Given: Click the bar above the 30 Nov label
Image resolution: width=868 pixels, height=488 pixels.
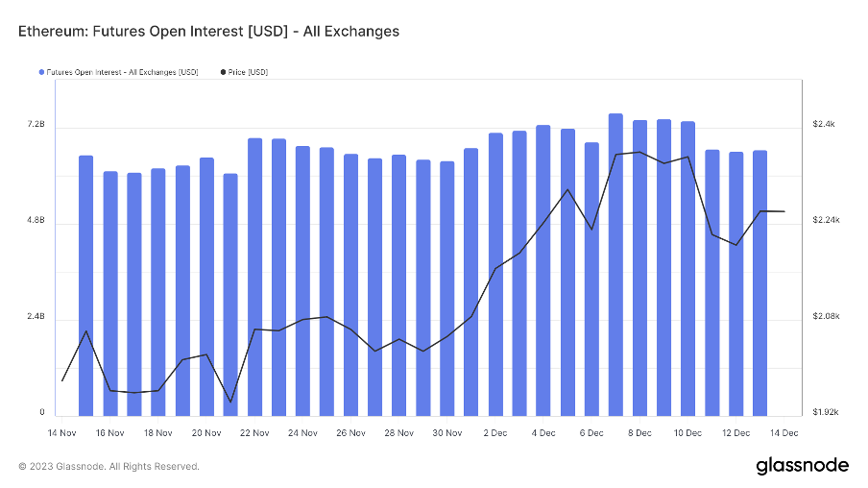Looking at the screenshot, I should [x=446, y=288].
